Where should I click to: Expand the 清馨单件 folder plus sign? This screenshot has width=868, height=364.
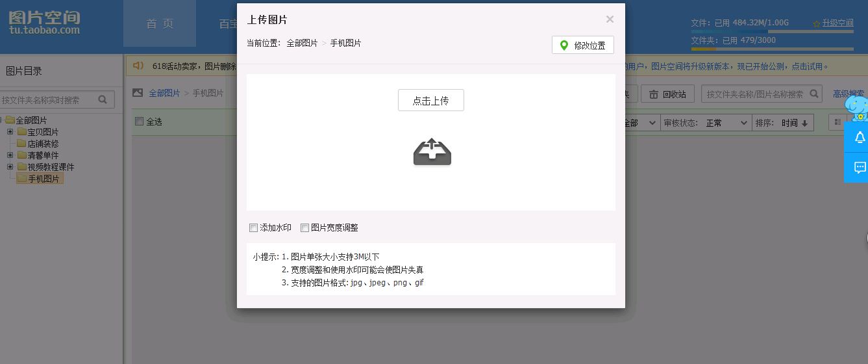pos(10,155)
